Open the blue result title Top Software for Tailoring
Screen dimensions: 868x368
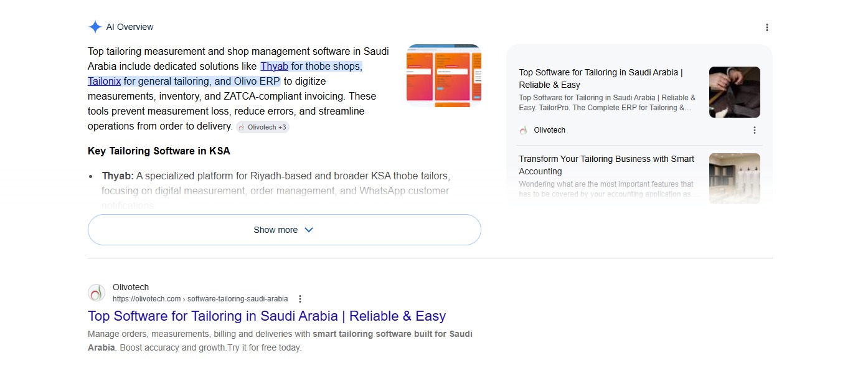pos(267,316)
